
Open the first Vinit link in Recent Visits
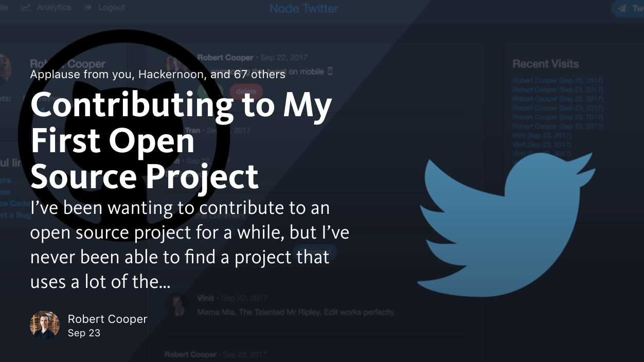[x=542, y=136]
